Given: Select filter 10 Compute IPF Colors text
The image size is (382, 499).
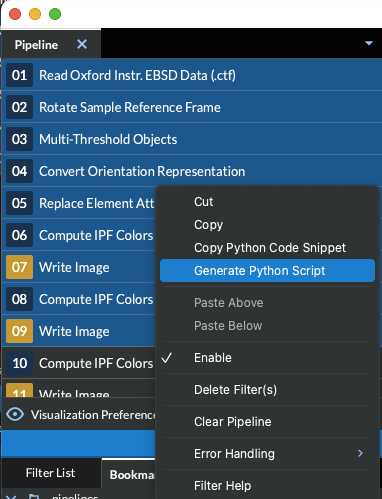Looking at the screenshot, I should [96, 363].
